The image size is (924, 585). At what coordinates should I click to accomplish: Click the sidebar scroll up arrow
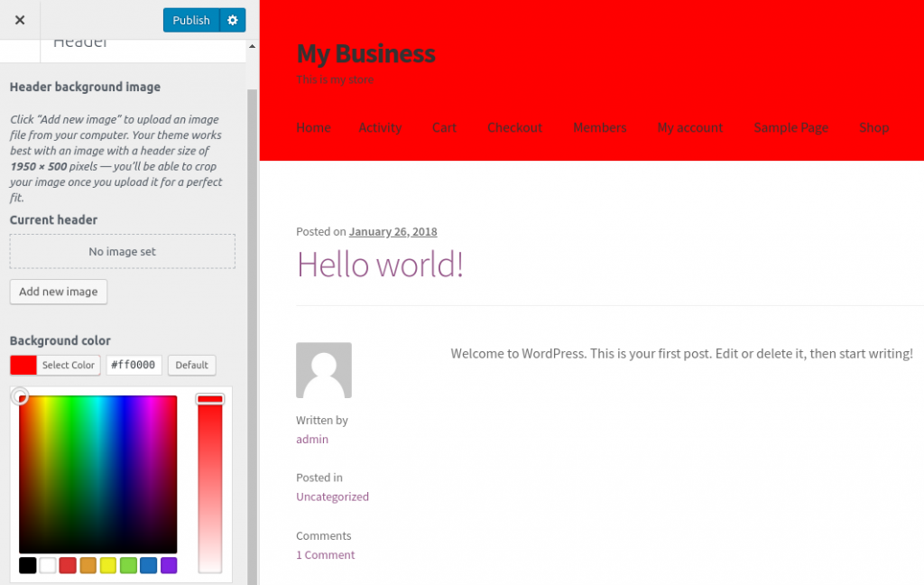pyautogui.click(x=253, y=46)
